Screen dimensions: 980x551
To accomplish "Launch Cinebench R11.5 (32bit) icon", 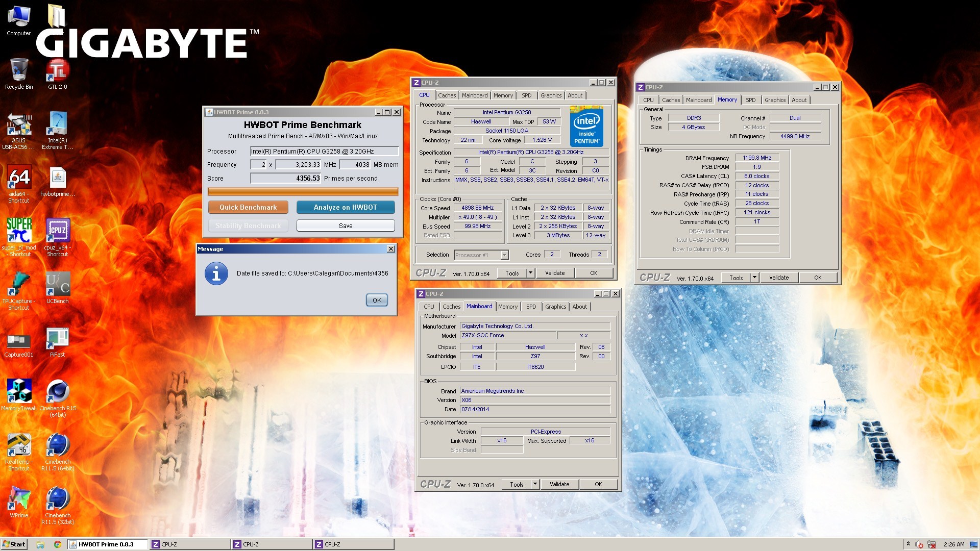I will (x=57, y=506).
